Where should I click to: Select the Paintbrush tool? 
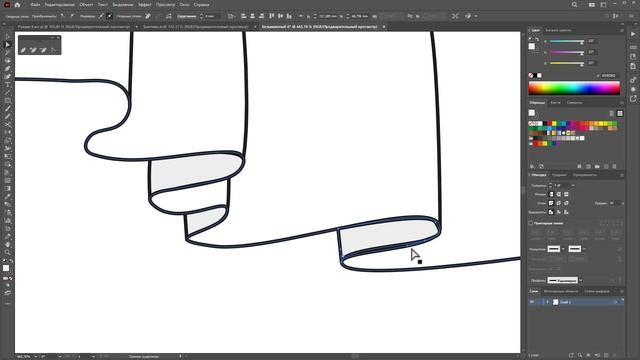point(7,109)
